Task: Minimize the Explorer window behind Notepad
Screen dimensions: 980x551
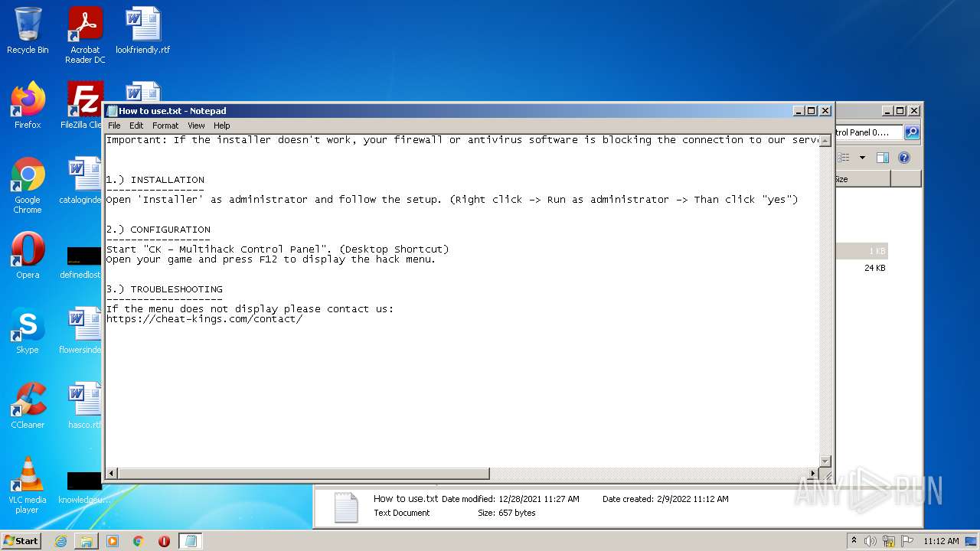Action: tap(887, 111)
